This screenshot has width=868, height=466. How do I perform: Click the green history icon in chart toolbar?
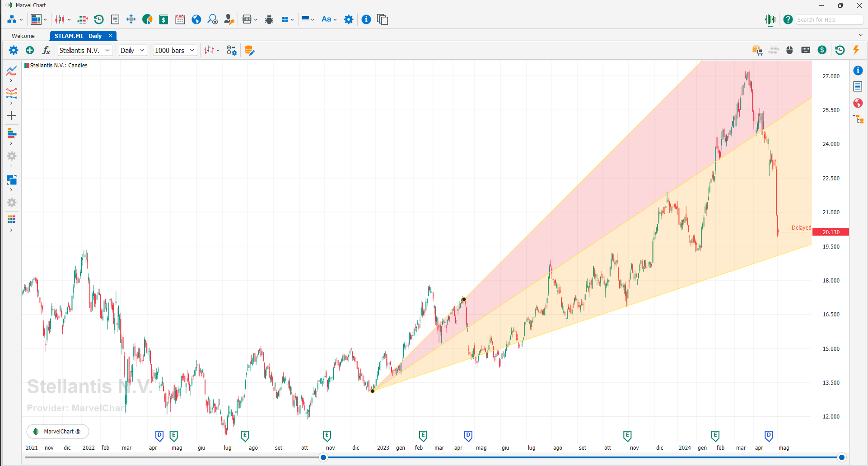[x=840, y=50]
